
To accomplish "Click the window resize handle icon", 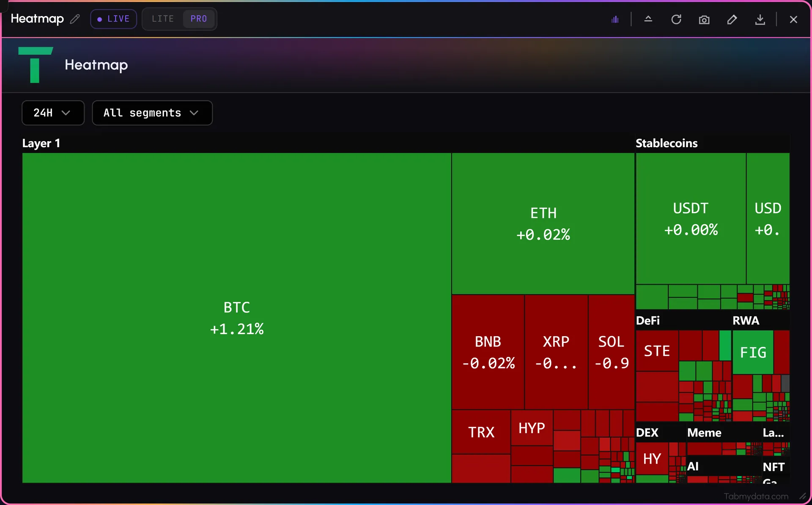I will coord(802,496).
